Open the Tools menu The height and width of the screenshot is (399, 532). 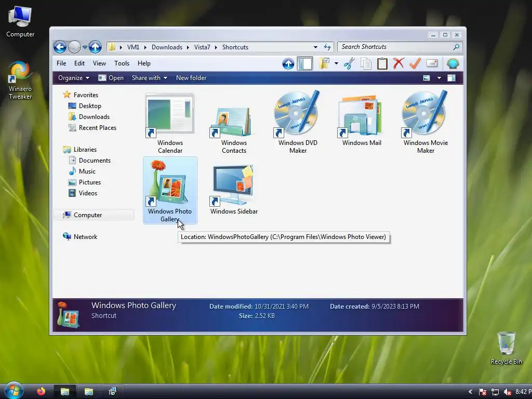[x=122, y=63]
